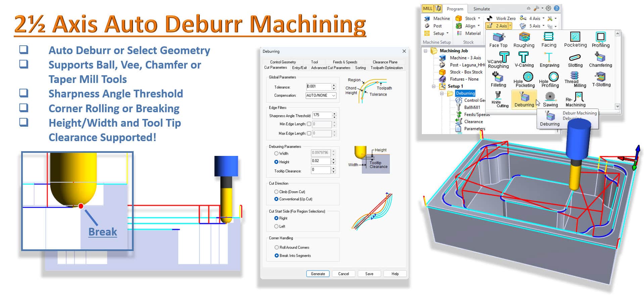Open the Feeds & Speeds tab
Viewport: 644px width, 295px height.
click(x=345, y=62)
